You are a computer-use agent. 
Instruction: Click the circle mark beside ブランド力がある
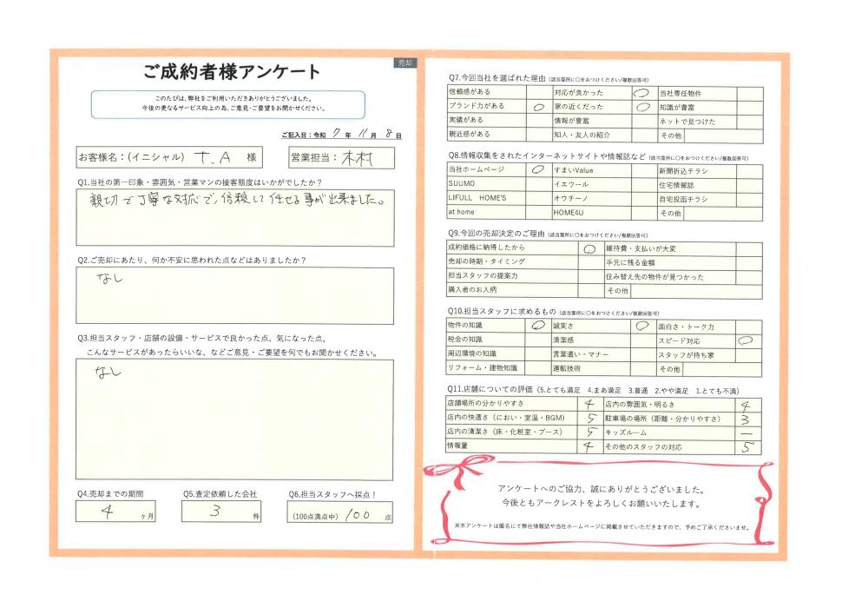(538, 107)
